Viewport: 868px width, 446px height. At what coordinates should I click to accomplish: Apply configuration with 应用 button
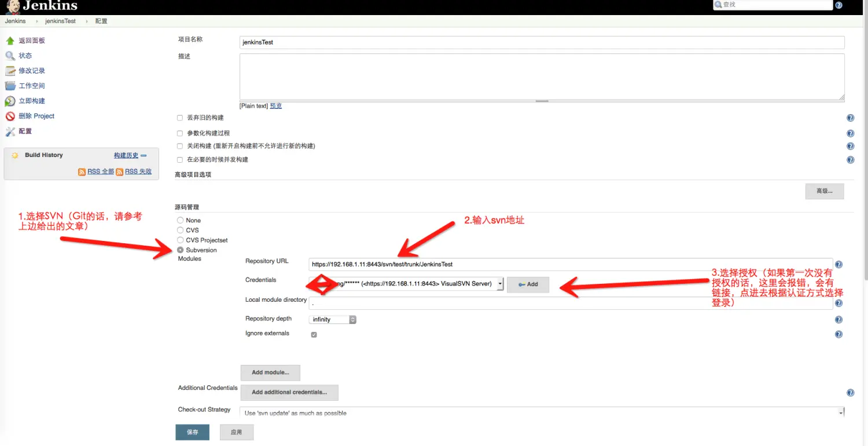tap(236, 432)
